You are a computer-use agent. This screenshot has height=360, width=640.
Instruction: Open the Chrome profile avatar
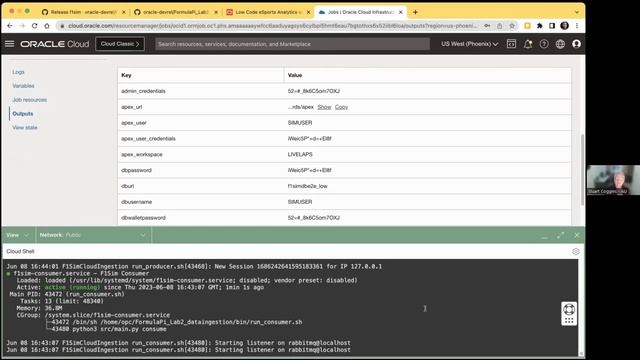pyautogui.click(x=564, y=26)
